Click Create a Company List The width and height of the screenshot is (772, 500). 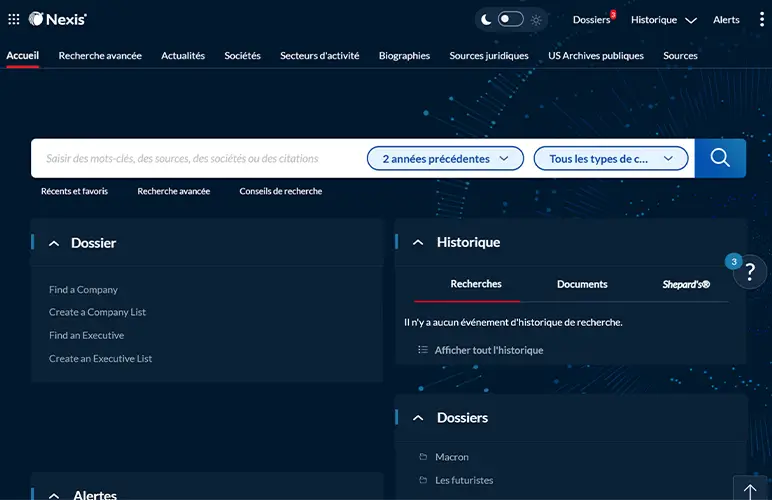coord(97,312)
